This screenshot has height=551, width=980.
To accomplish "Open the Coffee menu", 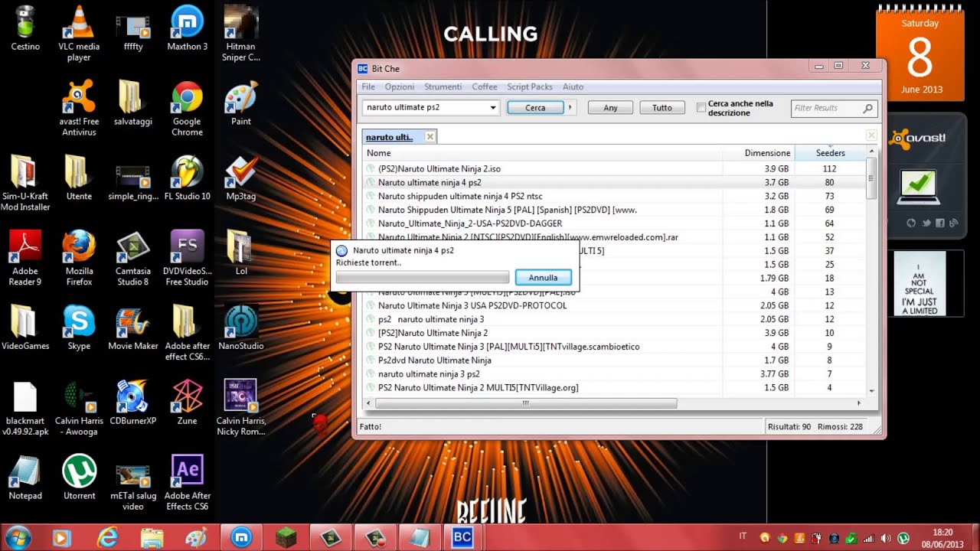I will pyautogui.click(x=485, y=87).
